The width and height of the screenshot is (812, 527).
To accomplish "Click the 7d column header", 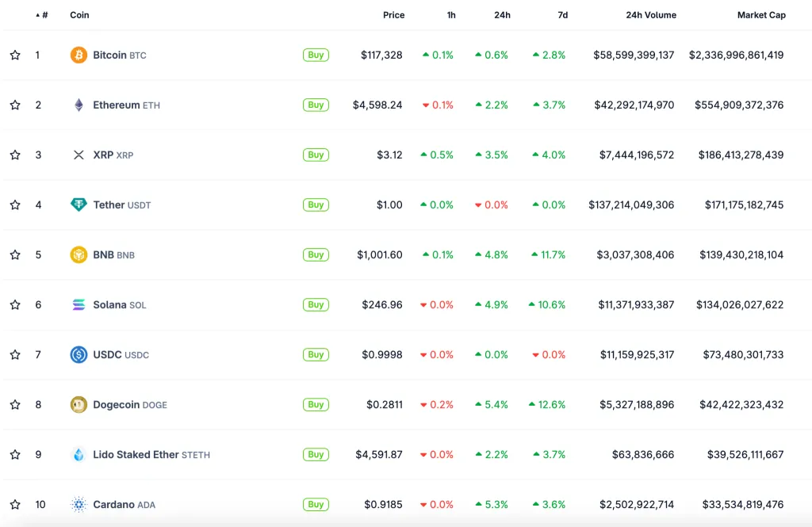I will [562, 15].
